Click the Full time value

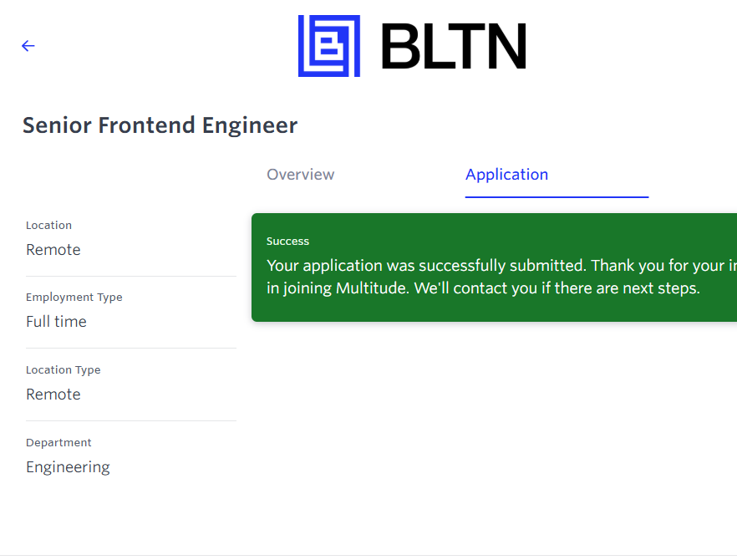[x=56, y=322]
